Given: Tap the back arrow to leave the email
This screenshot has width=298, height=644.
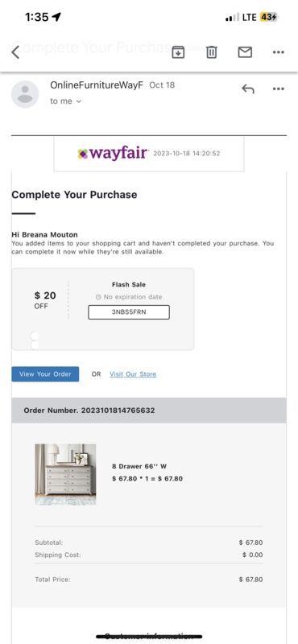Looking at the screenshot, I should coord(15,52).
